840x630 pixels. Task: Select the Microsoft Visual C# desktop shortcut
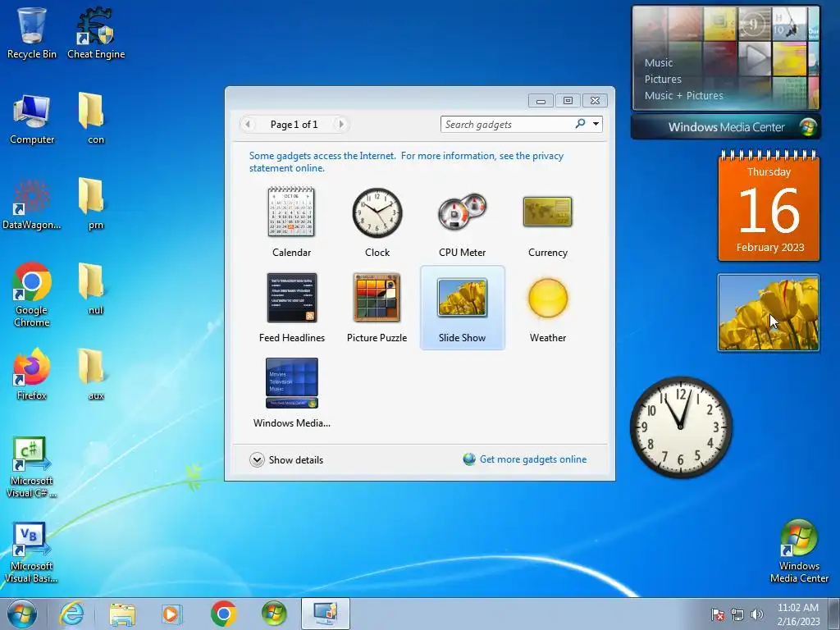point(32,466)
